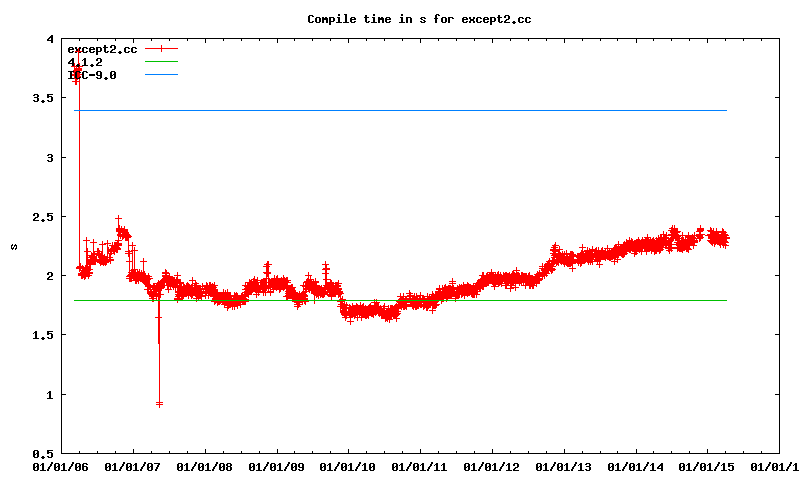
Task: Click the 4 tick label on the y-axis
Action: click(x=49, y=40)
